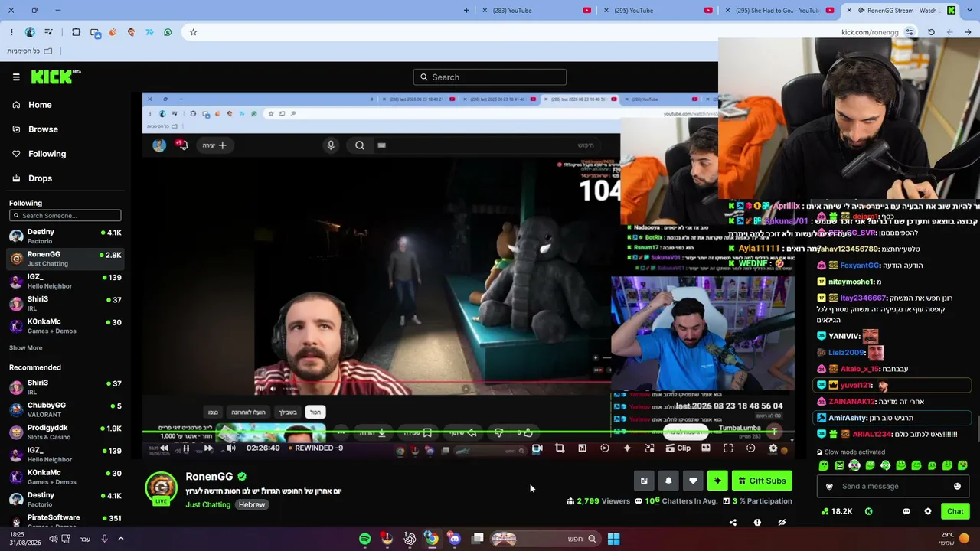Image resolution: width=980 pixels, height=551 pixels.
Task: Click the sparkle icon in player controls
Action: (627, 448)
